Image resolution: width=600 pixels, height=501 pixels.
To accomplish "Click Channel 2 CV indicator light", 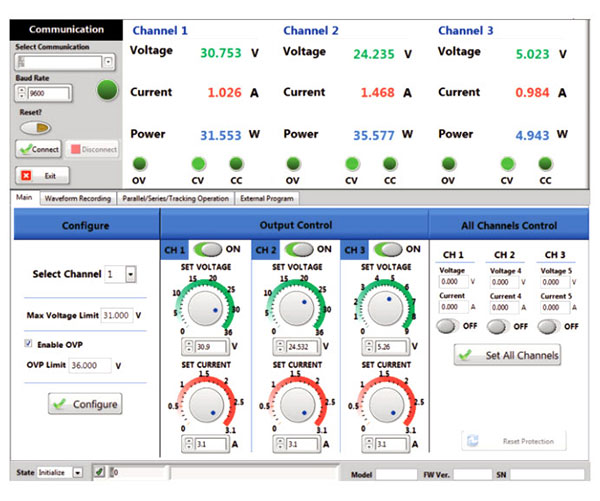I will pos(352,164).
